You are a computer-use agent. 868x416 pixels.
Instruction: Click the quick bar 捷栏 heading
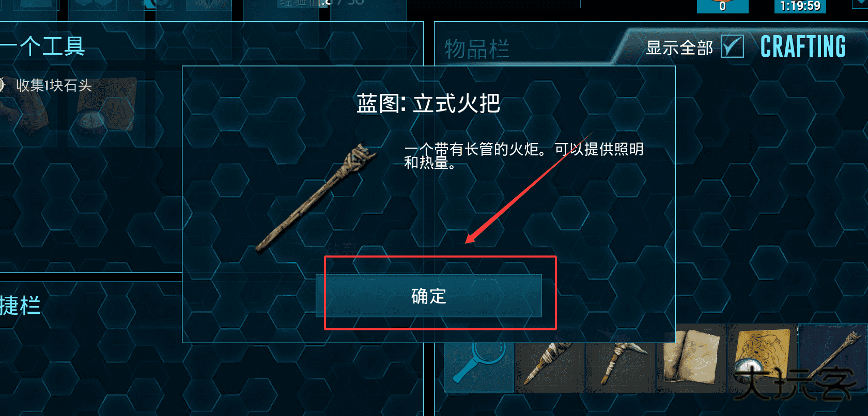[x=20, y=305]
